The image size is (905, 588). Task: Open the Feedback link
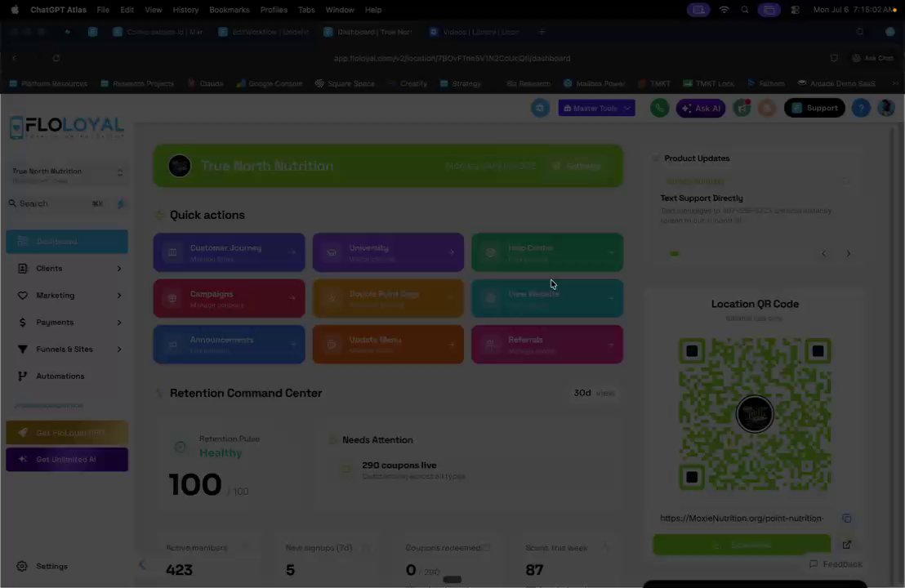click(x=836, y=563)
